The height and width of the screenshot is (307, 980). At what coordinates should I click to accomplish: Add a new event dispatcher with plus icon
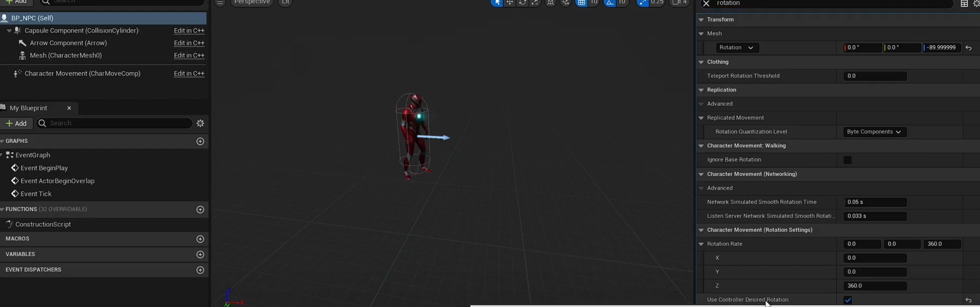pos(200,270)
